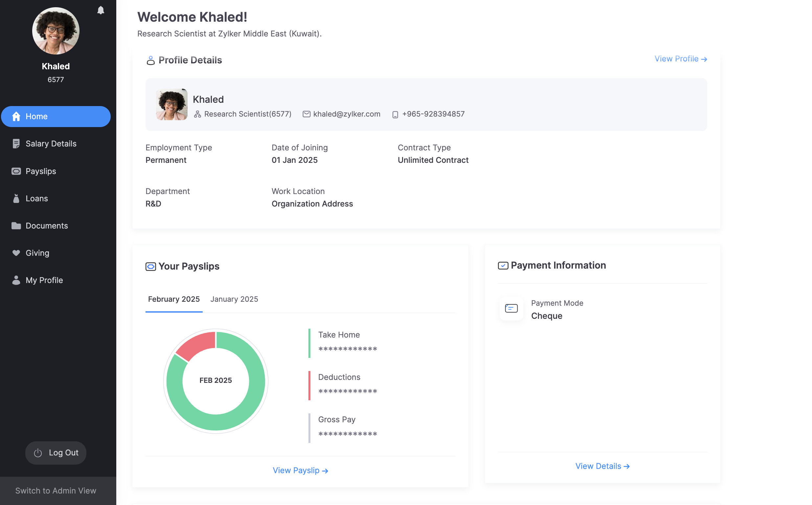Click Khaled's sidebar profile photo
812x505 pixels.
coord(56,31)
